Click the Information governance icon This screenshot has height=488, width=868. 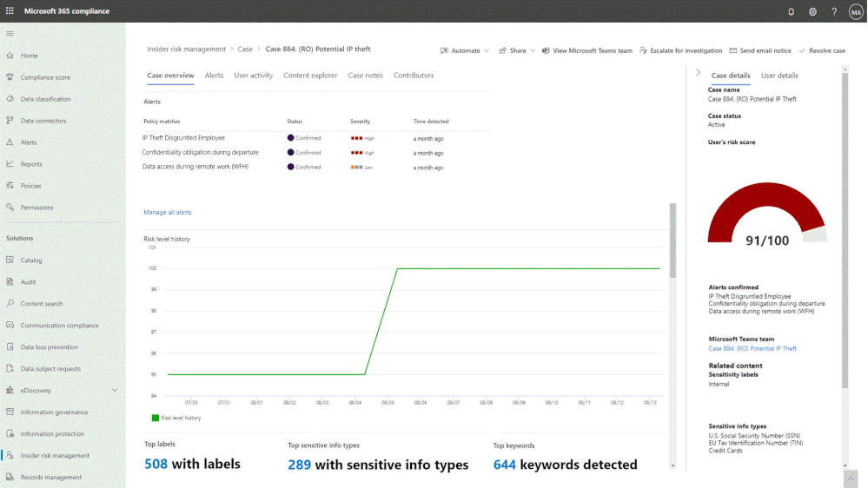[10, 412]
